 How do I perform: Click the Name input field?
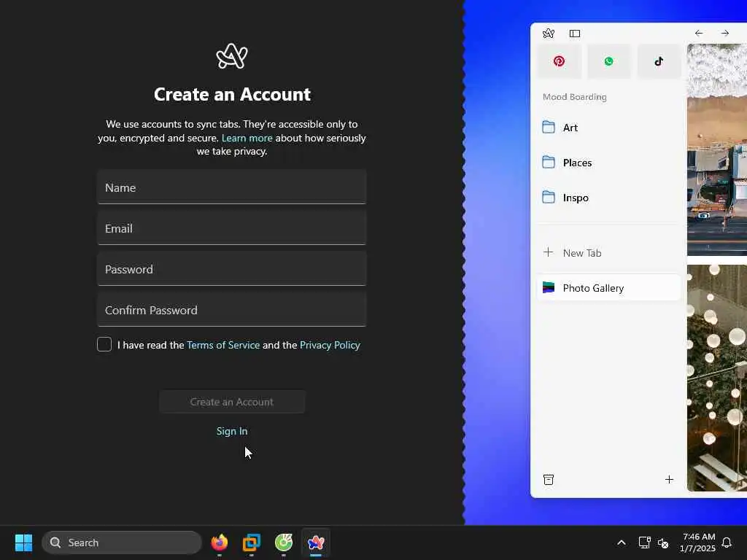(x=231, y=187)
